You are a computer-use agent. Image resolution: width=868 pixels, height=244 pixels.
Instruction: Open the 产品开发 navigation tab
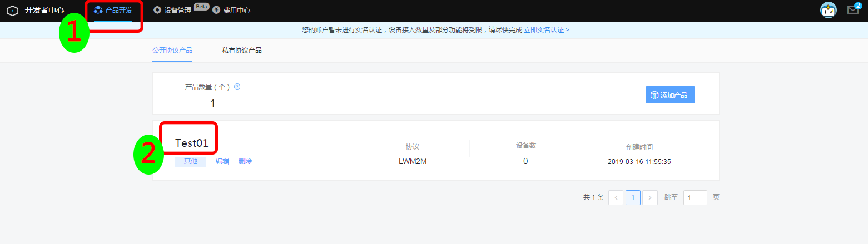(113, 11)
